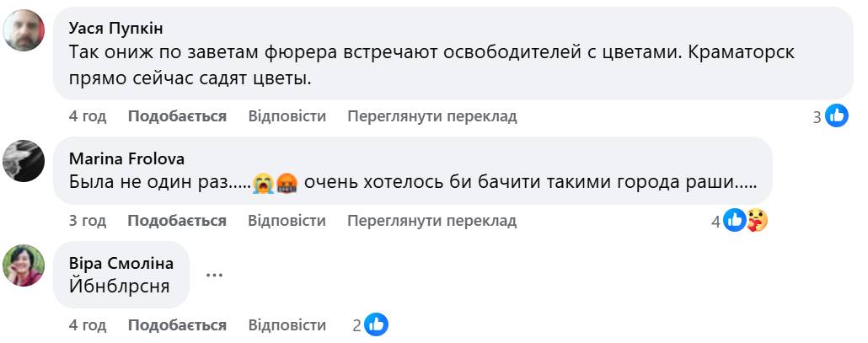Open the three-dots menu beside Віра Смоліна's comment
The height and width of the screenshot is (343, 868).
(x=213, y=274)
